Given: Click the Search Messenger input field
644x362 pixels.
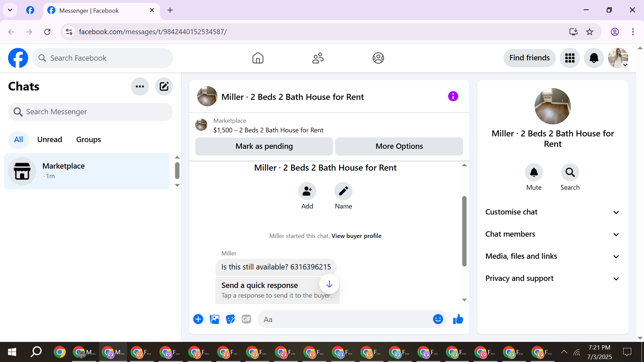Looking at the screenshot, I should 91,112.
